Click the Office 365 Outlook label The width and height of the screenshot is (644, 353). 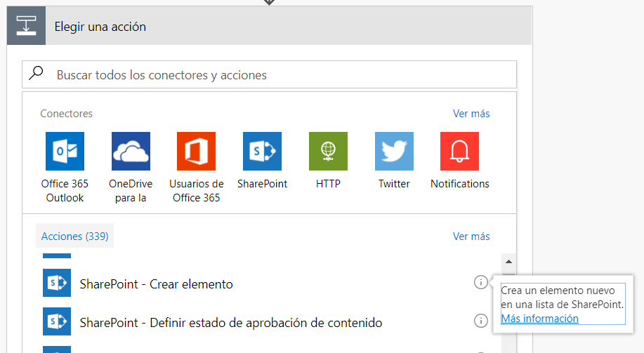click(x=65, y=191)
